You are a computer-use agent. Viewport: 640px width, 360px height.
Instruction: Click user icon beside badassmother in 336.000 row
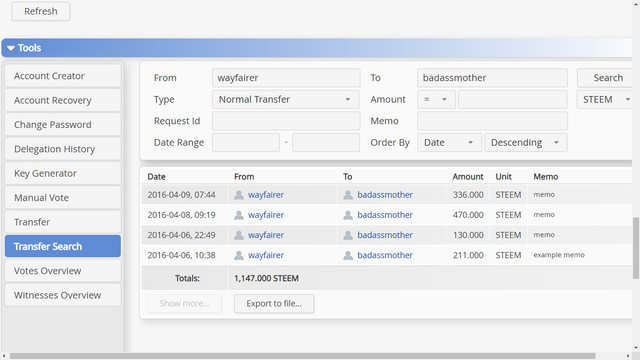(348, 195)
